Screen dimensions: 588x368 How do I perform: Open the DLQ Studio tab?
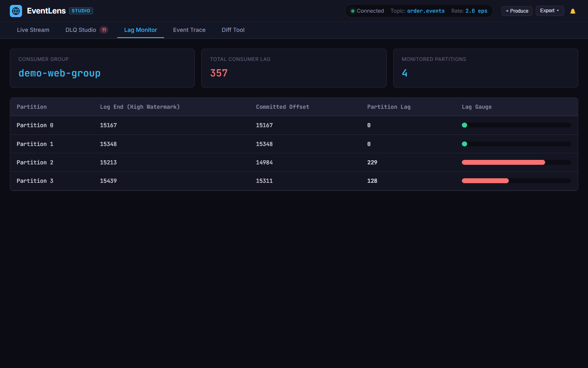click(x=87, y=30)
